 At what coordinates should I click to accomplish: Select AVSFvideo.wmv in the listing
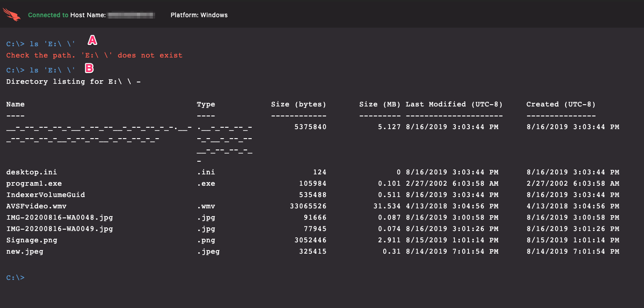click(x=36, y=206)
